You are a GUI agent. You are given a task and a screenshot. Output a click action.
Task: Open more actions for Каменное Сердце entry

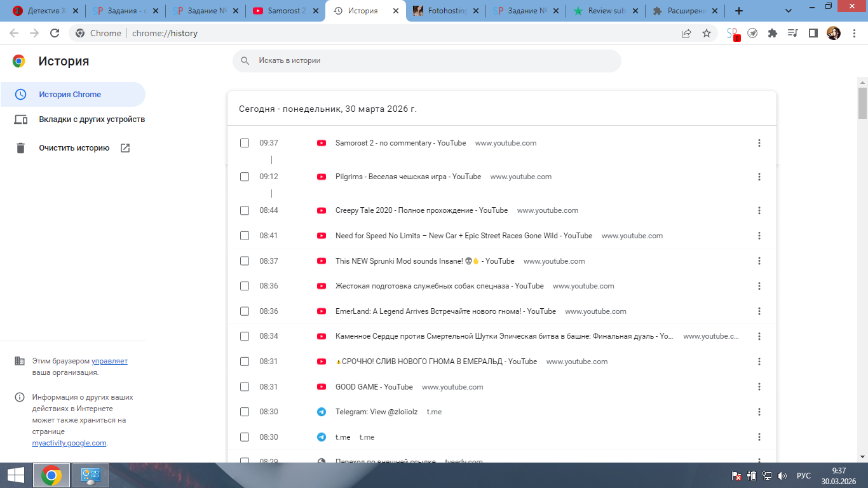pos(759,336)
